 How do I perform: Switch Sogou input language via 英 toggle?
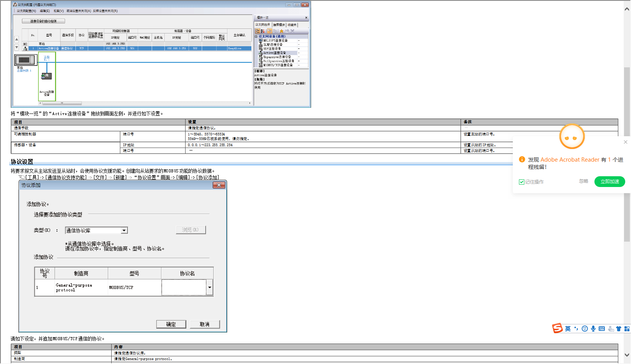coord(568,329)
